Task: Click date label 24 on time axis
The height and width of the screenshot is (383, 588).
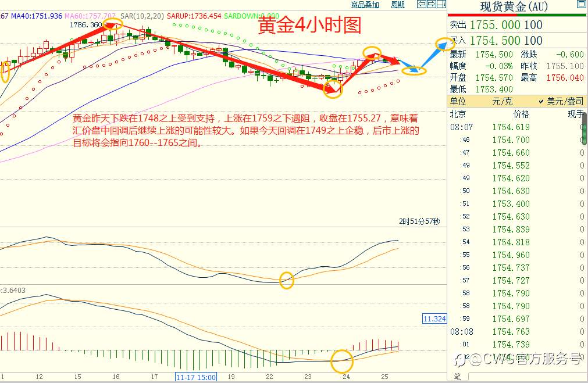Action: (346, 377)
